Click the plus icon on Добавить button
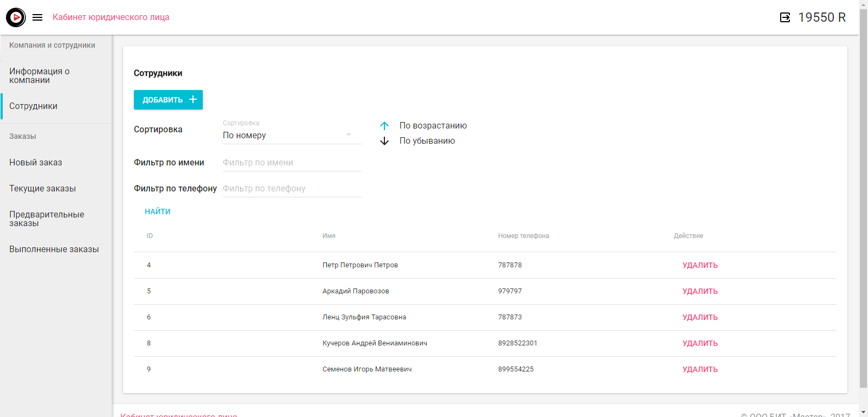 point(193,100)
